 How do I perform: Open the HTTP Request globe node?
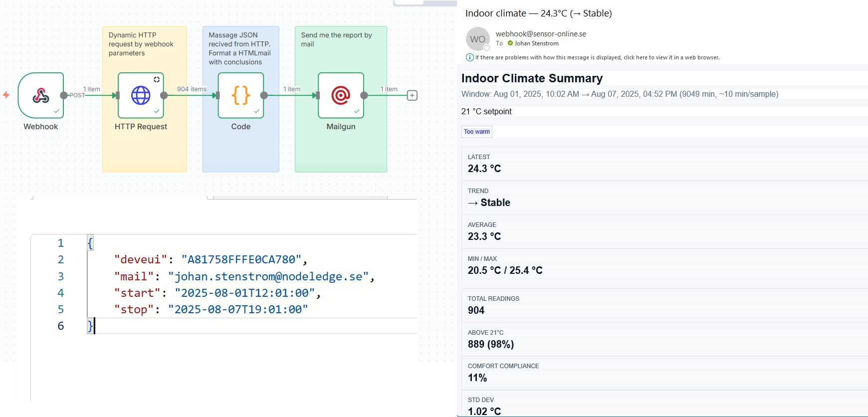click(141, 95)
